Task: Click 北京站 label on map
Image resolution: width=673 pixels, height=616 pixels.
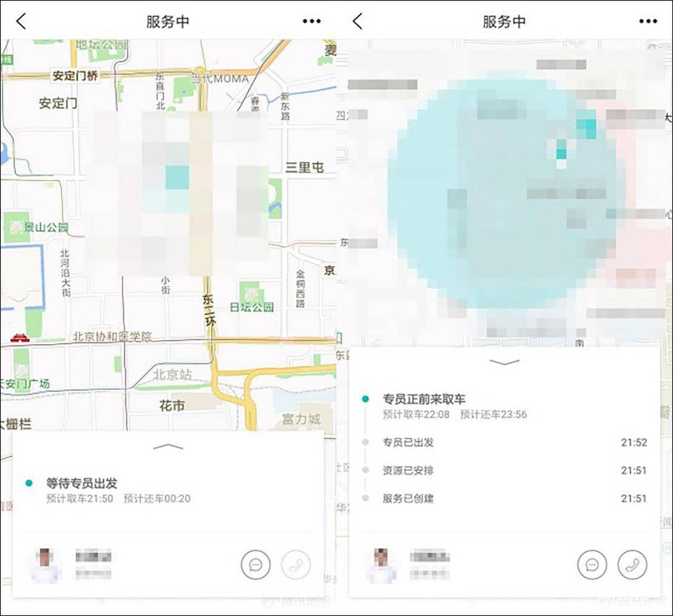Action: pos(173,375)
